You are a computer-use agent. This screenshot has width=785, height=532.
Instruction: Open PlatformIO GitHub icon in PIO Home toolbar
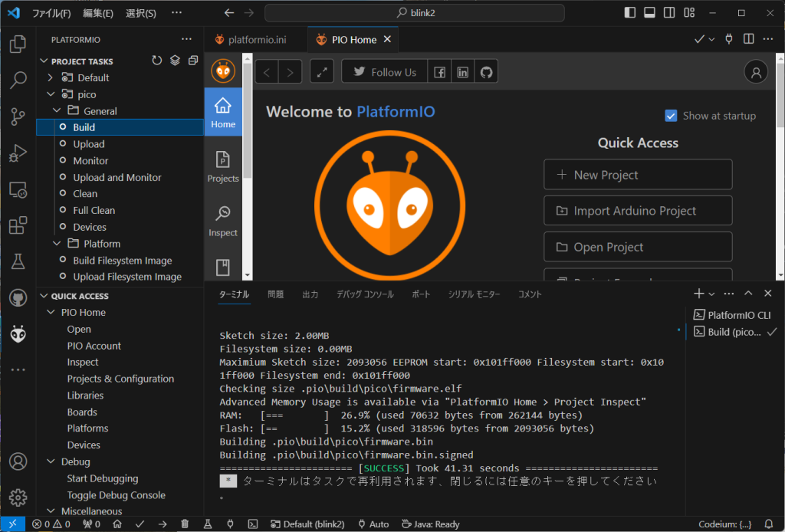pos(486,72)
